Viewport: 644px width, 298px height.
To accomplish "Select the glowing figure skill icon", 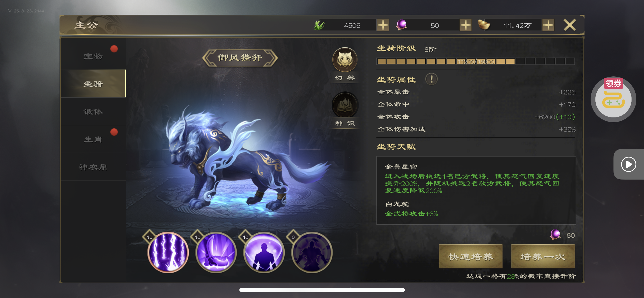I will pyautogui.click(x=264, y=252).
